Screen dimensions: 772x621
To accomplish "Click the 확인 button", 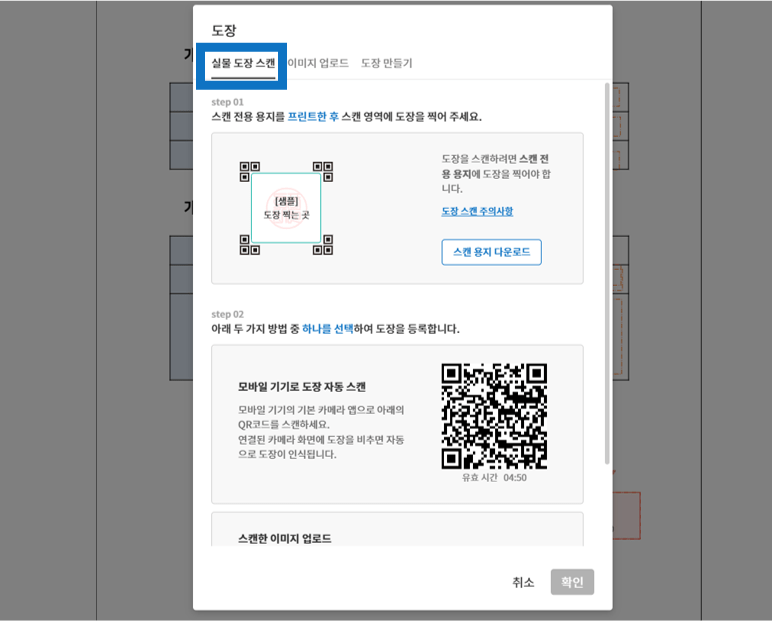I will point(572,582).
